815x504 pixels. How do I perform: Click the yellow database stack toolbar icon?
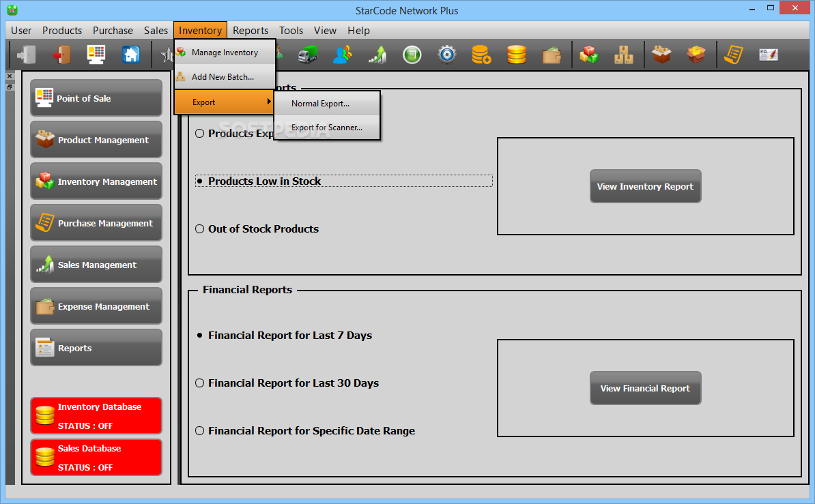[x=517, y=55]
